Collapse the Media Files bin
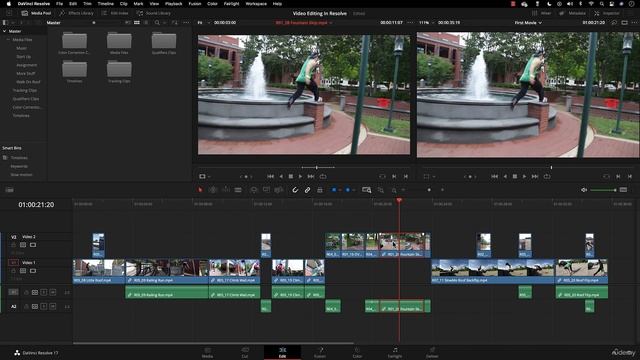 coord(8,40)
